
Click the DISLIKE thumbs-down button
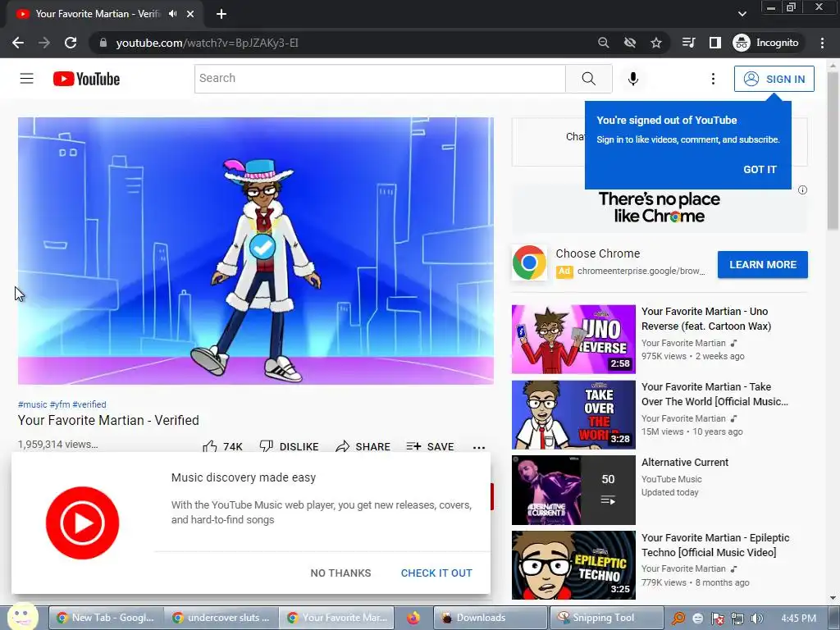289,446
